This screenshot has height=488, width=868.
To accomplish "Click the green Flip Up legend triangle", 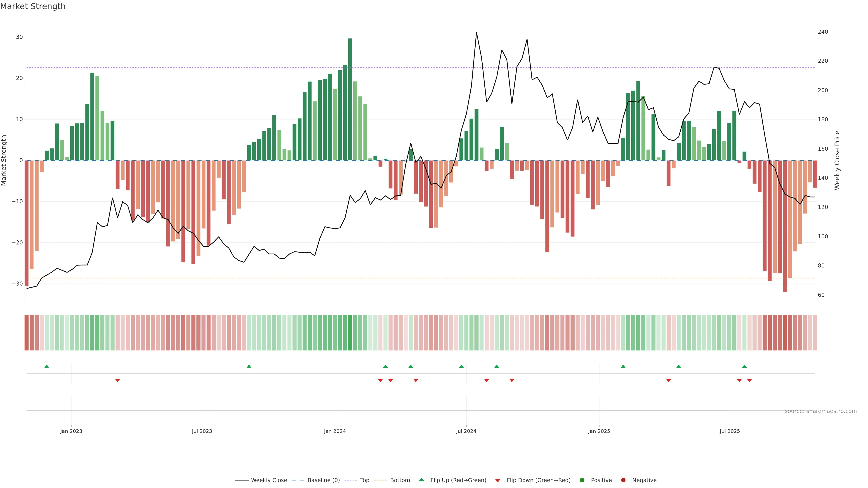I will pos(421,480).
